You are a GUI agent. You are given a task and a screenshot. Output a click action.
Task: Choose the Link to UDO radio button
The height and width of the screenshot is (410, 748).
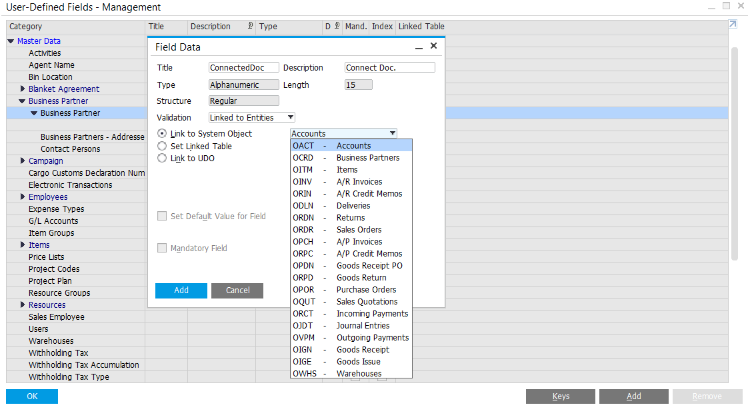(163, 157)
